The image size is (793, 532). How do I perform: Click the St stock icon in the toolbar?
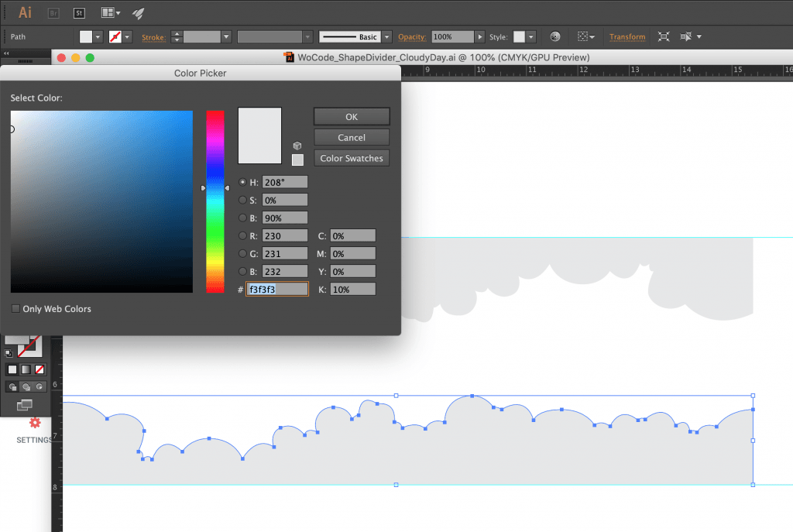(79, 12)
